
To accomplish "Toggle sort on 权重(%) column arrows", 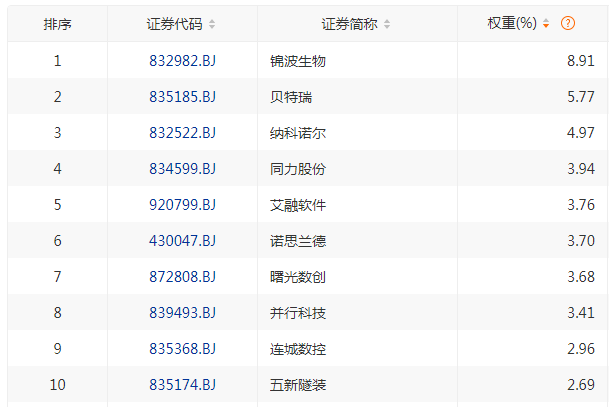I will [x=546, y=23].
